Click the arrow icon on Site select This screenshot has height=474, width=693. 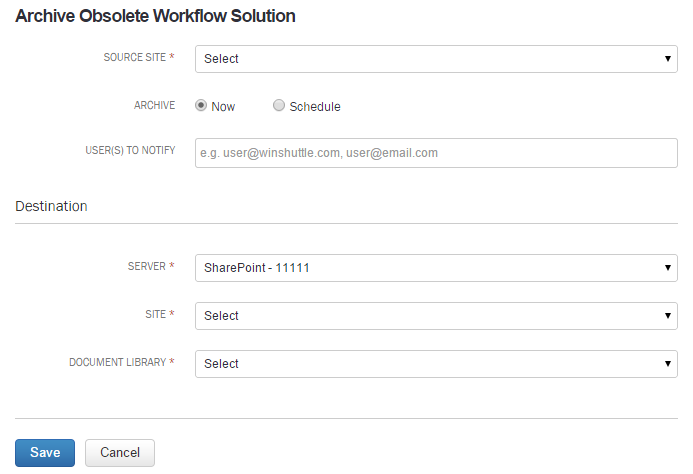667,316
